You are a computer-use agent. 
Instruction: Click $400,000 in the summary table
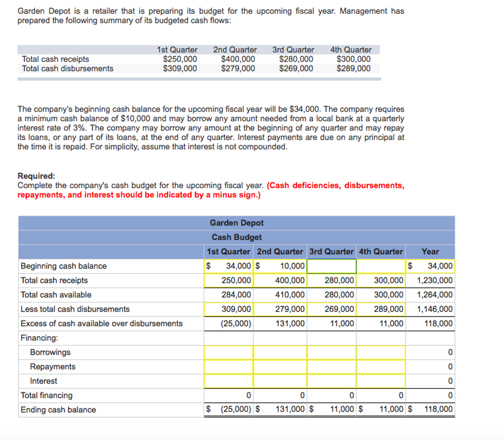pyautogui.click(x=238, y=59)
